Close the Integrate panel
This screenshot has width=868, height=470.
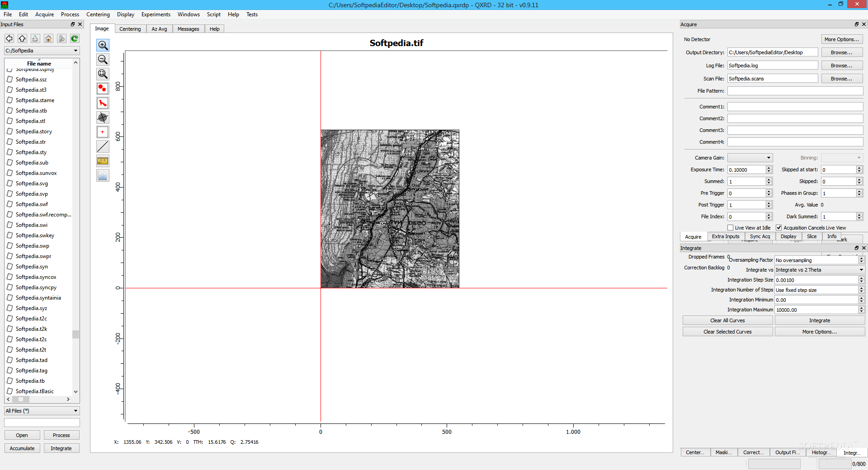pyautogui.click(x=863, y=248)
